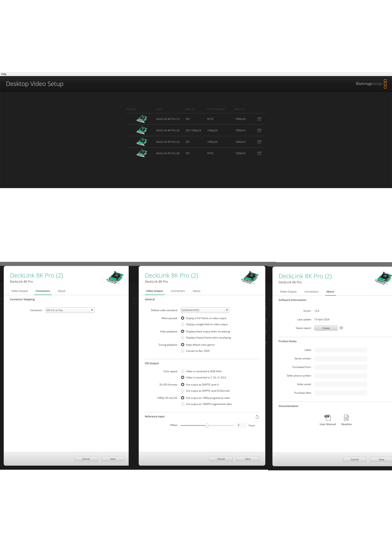
Task: Click Cancel in Video Output window
Action: pyautogui.click(x=221, y=459)
